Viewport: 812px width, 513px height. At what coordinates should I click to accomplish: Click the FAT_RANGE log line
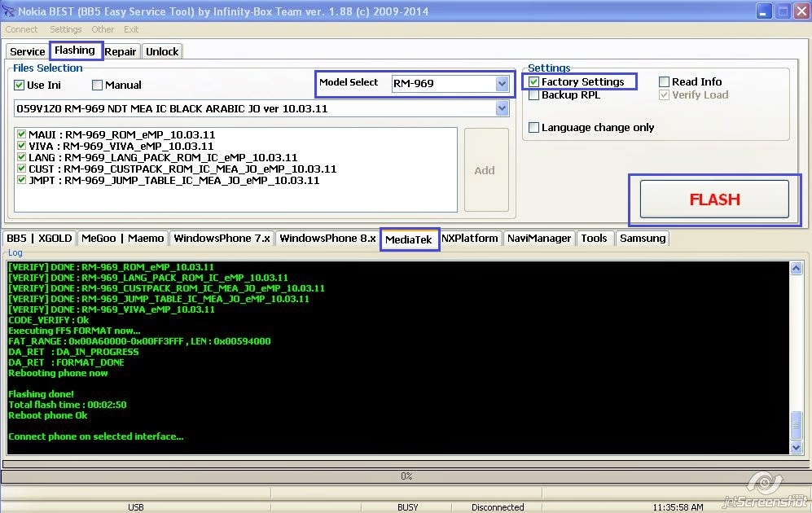point(139,341)
